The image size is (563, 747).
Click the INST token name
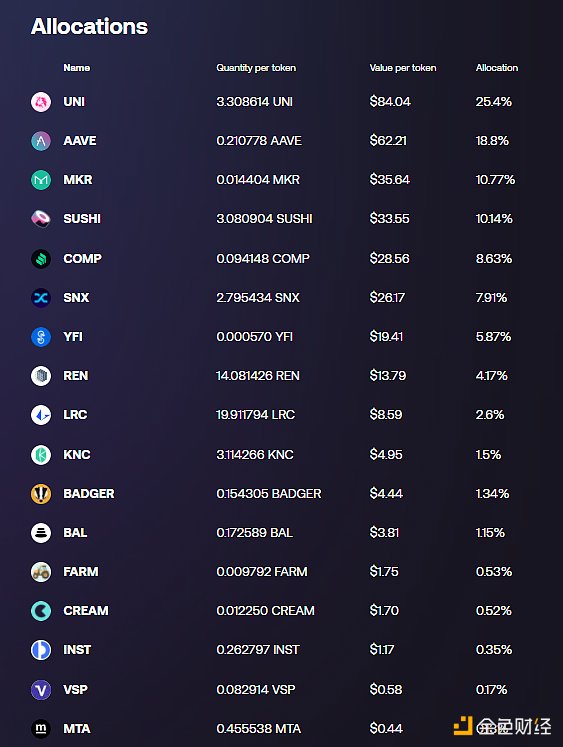[77, 650]
